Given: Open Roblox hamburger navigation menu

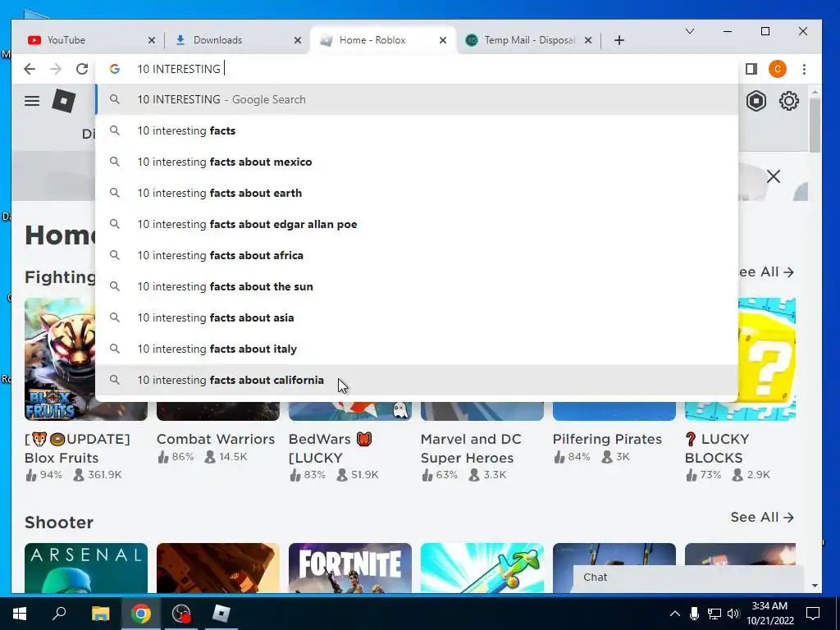Looking at the screenshot, I should click(32, 101).
